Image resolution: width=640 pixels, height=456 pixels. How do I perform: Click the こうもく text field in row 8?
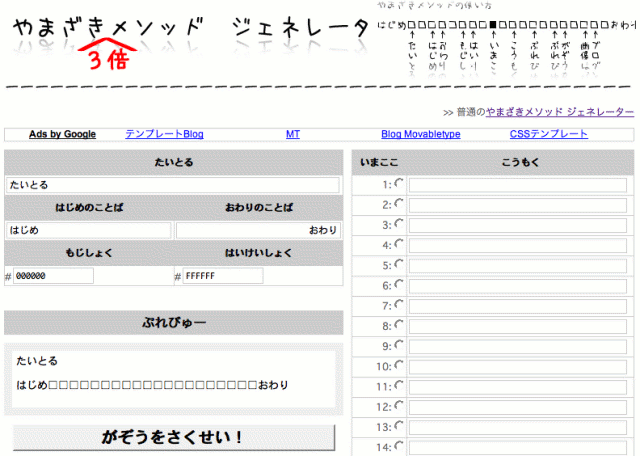[x=517, y=326]
